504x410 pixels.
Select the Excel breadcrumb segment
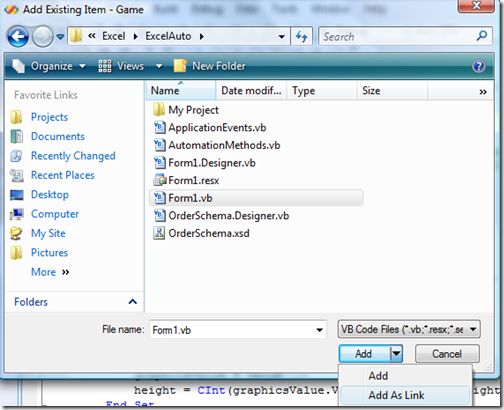[x=114, y=36]
